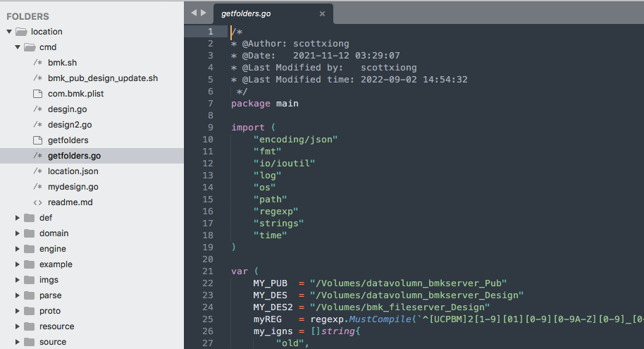Go to previous tab with left arrow

click(x=194, y=13)
